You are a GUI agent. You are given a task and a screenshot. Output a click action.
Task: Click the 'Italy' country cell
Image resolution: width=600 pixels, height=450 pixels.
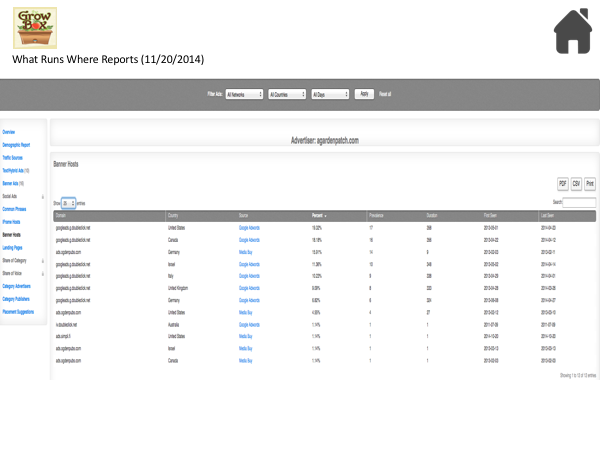pos(171,276)
